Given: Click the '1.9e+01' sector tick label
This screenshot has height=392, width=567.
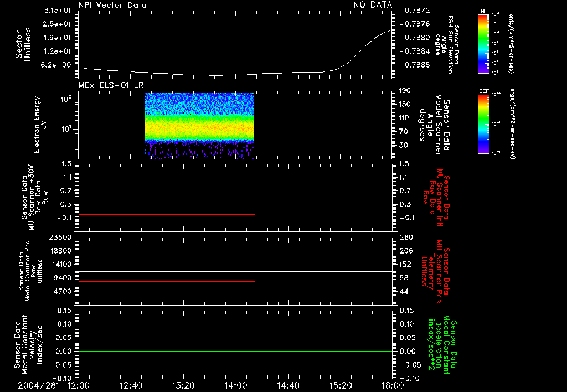Looking at the screenshot, I should click(x=58, y=38).
